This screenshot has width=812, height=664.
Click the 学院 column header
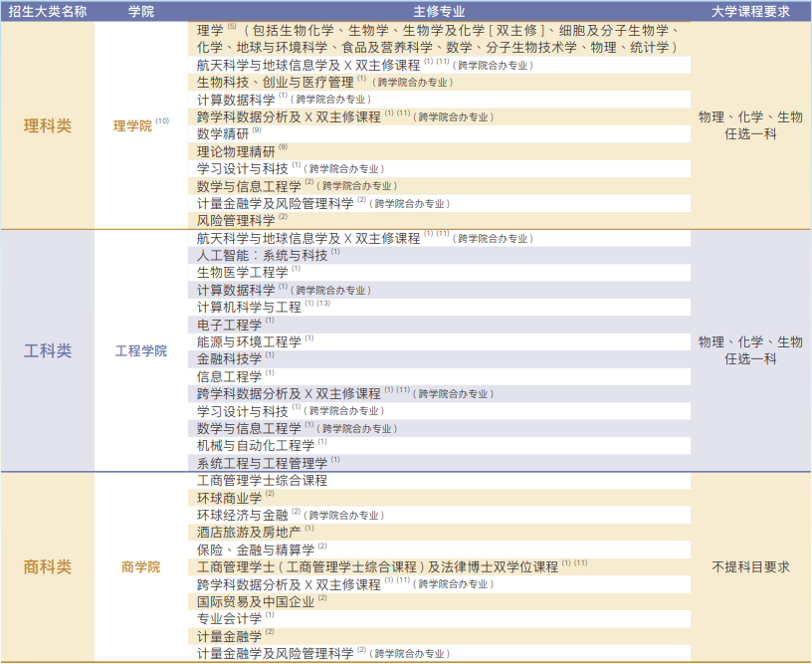[x=141, y=11]
